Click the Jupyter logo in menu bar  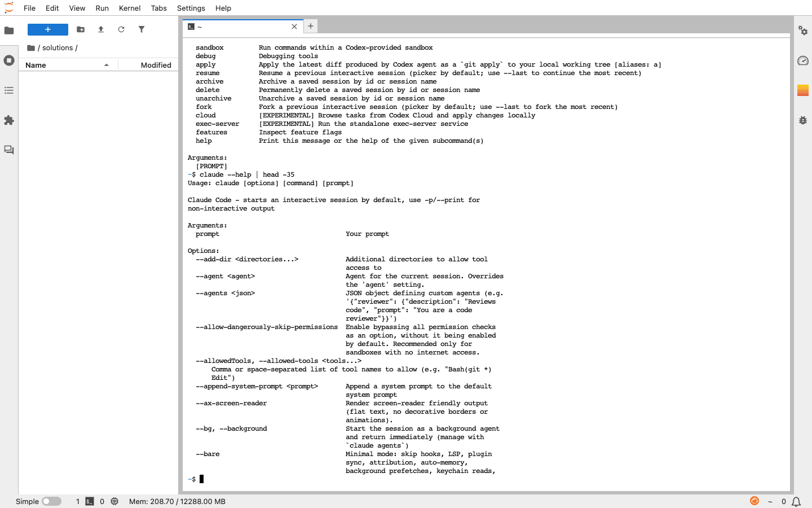click(x=9, y=8)
